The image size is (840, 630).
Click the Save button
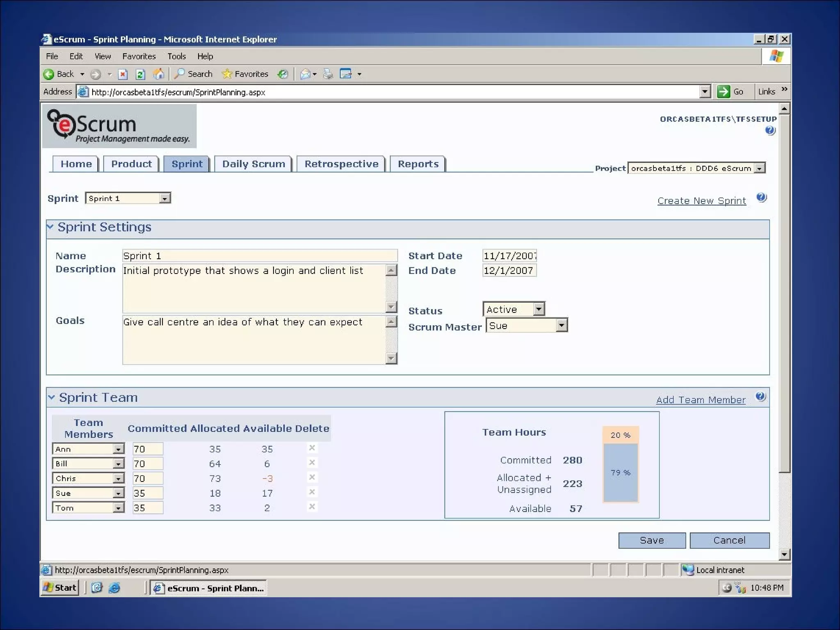coord(651,540)
